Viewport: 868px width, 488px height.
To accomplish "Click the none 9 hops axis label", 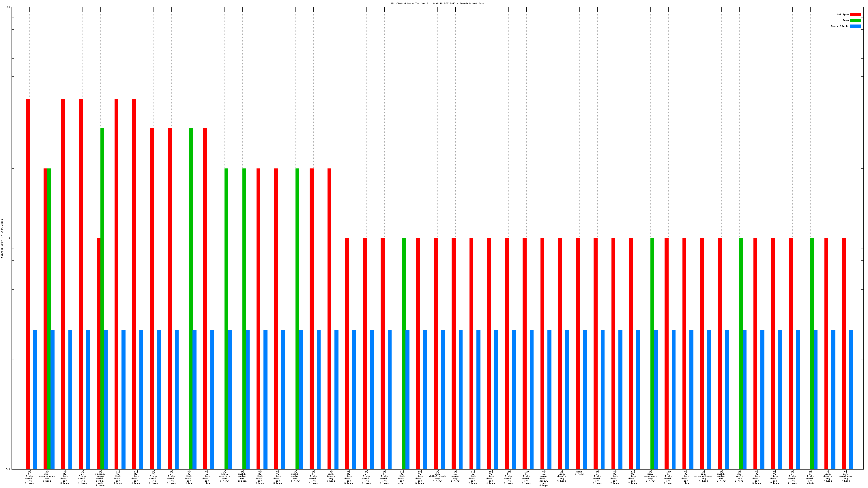I will click(579, 473).
